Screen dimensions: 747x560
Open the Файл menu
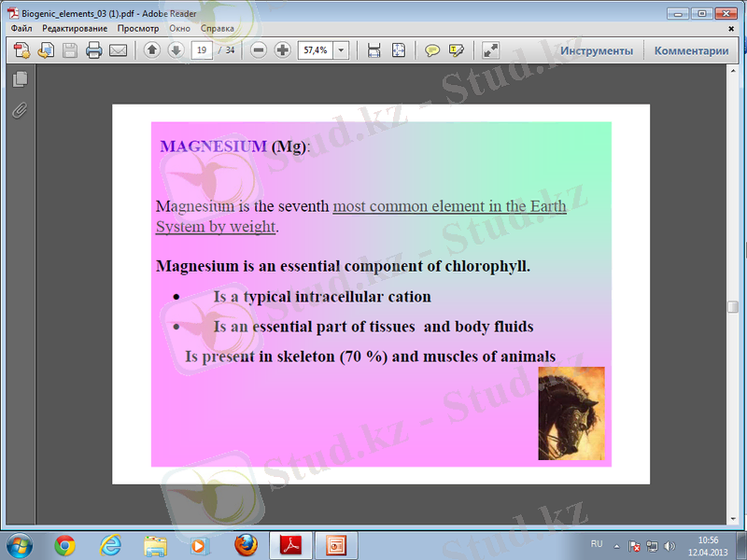(21, 29)
